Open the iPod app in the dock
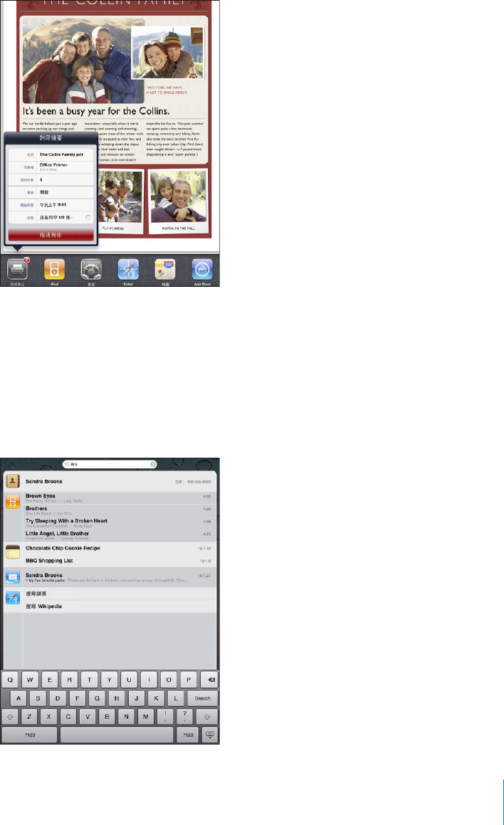504x825 pixels. coord(54,270)
